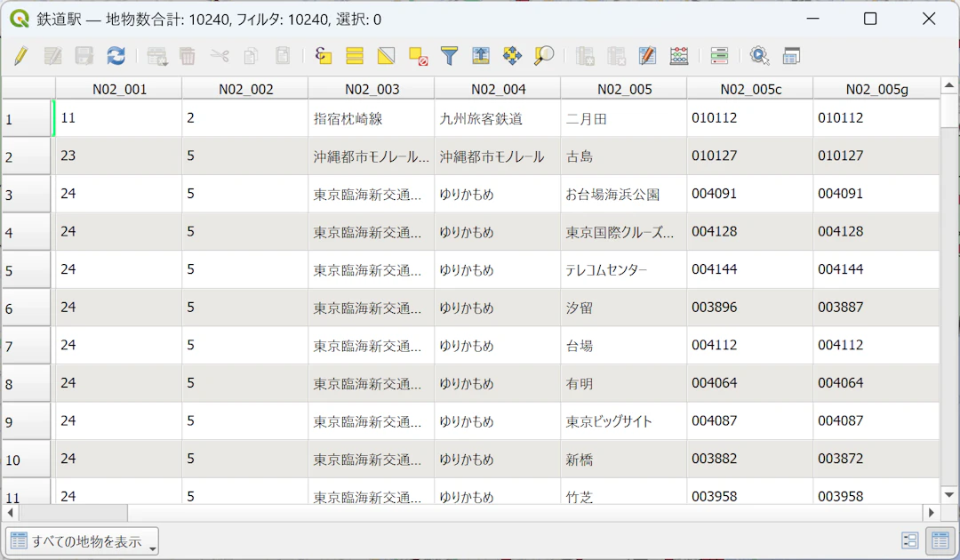Click the cell 二月田
This screenshot has width=960, height=560.
(x=623, y=118)
